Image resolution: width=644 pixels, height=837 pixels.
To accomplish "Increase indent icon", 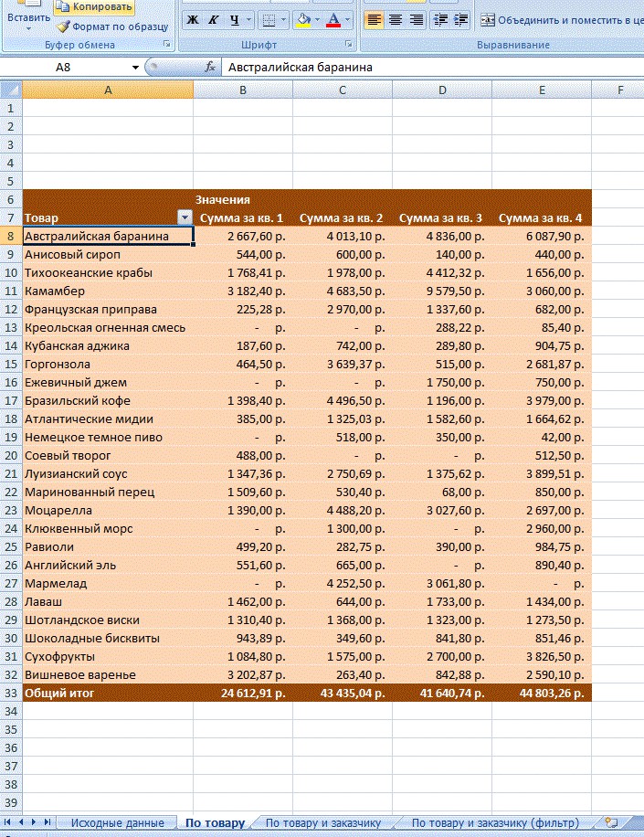I will pos(461,20).
